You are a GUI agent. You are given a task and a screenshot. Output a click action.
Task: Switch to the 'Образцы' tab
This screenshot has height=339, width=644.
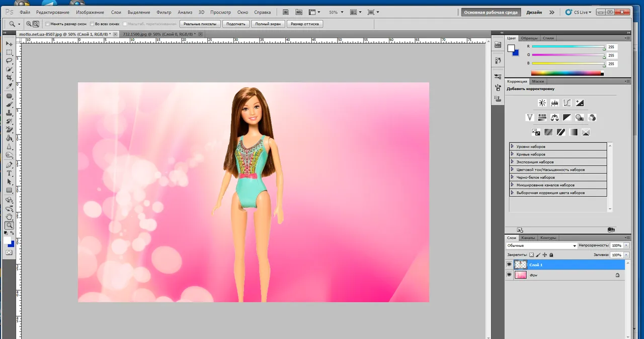pyautogui.click(x=529, y=38)
